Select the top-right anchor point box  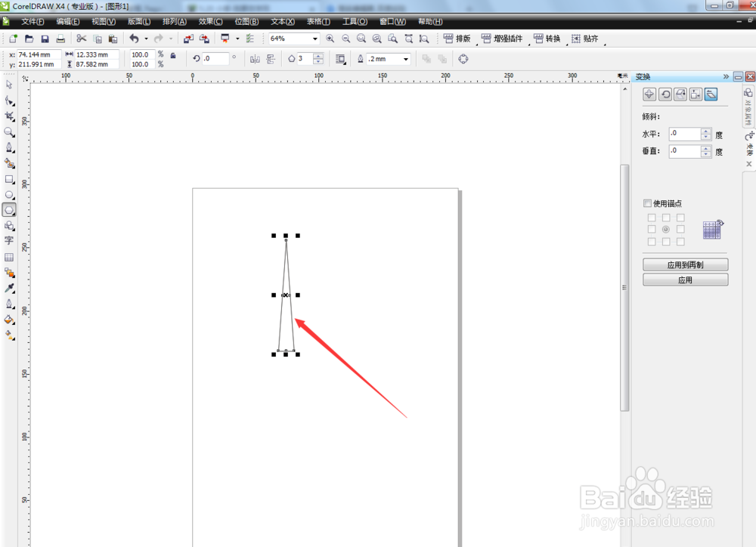pyautogui.click(x=680, y=218)
